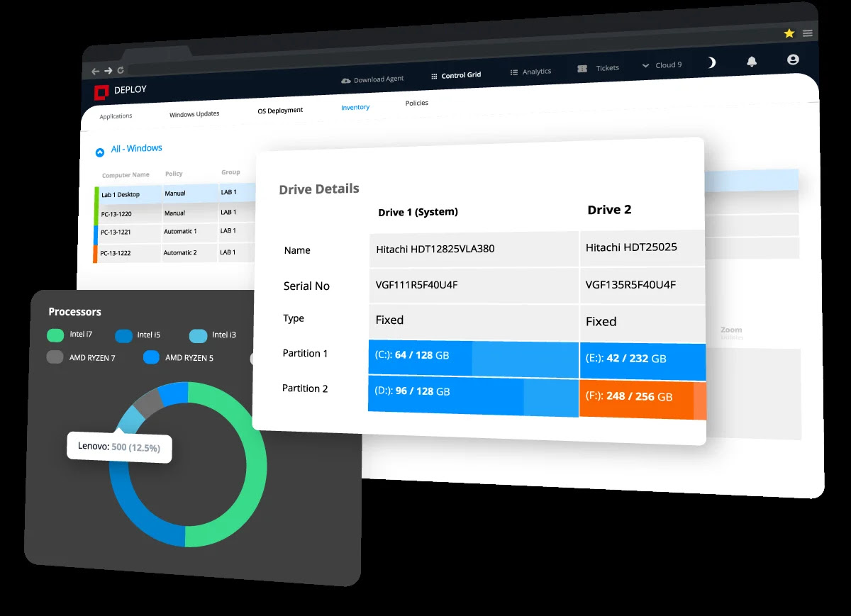
Task: Open the user account profile icon
Action: 793,60
